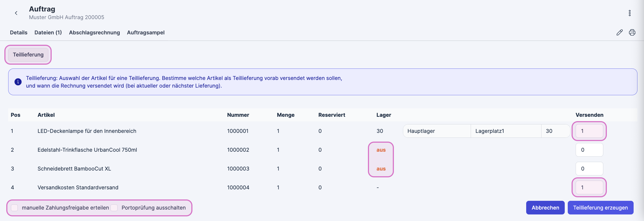Click Versenden field for Versandkosten Standardversand

point(589,187)
